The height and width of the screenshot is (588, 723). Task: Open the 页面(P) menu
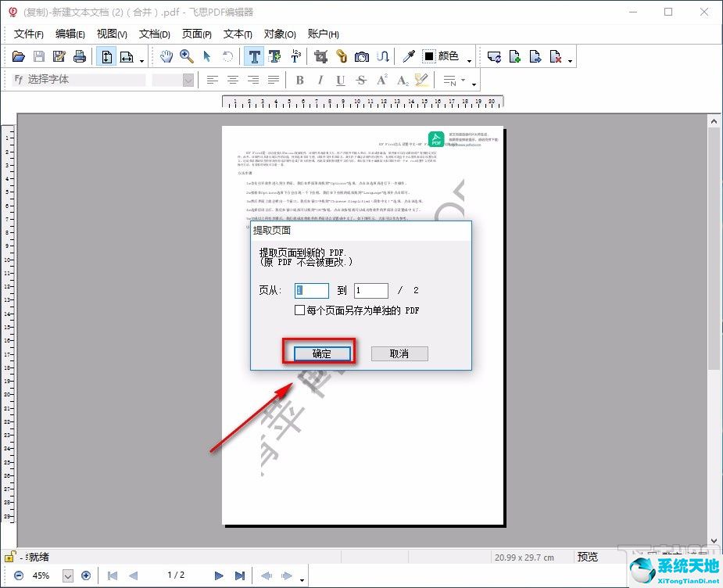coord(196,34)
